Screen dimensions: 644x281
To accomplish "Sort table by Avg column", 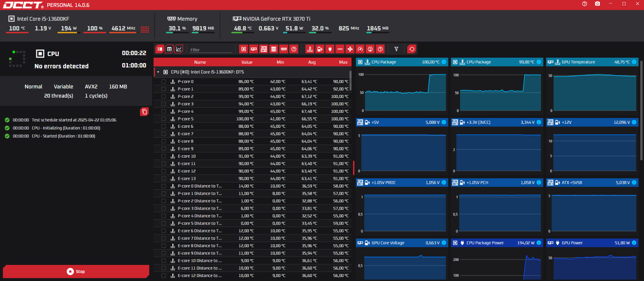I will (x=312, y=62).
